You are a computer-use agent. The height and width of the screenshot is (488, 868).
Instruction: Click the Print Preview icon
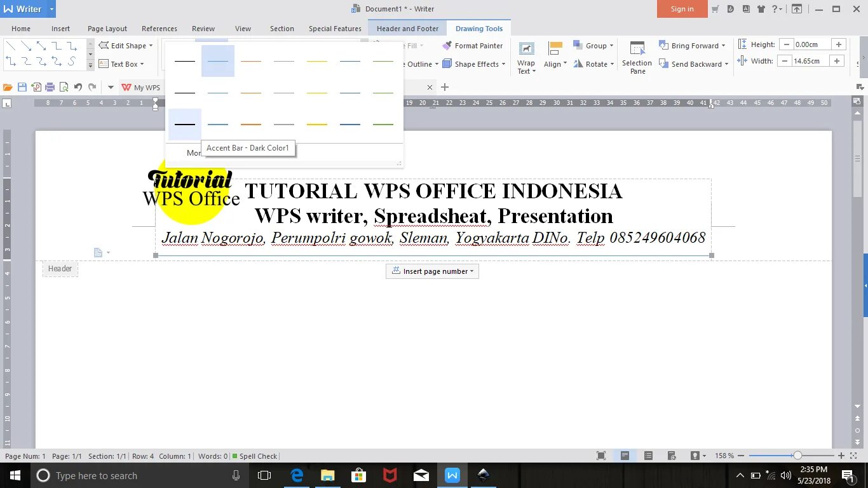(64, 87)
